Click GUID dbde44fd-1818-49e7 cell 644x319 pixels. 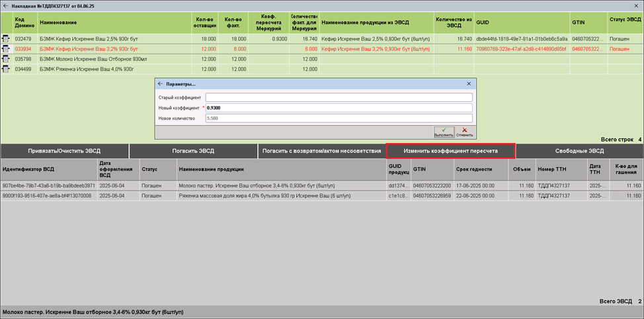[522, 38]
